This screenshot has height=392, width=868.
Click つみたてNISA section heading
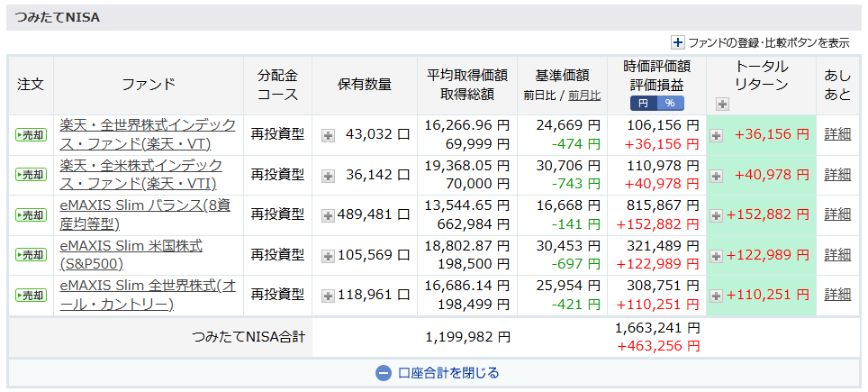[x=58, y=18]
